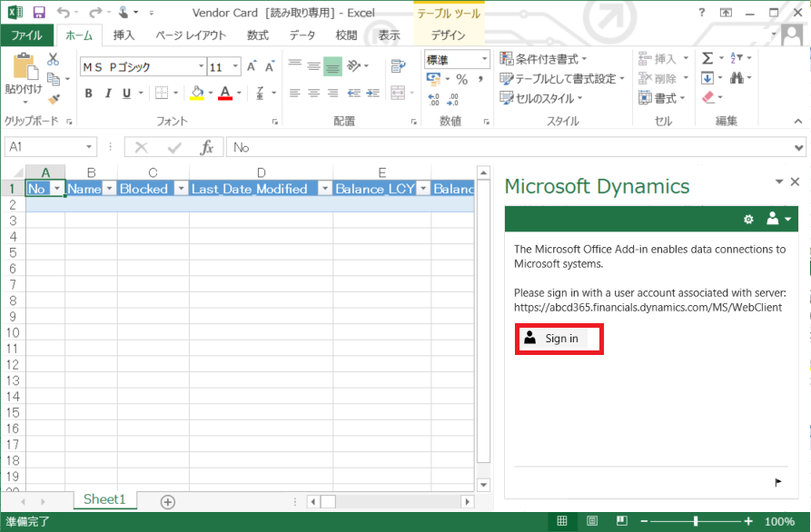Switch to Page Layout view in status bar
The image size is (811, 532).
pos(592,521)
